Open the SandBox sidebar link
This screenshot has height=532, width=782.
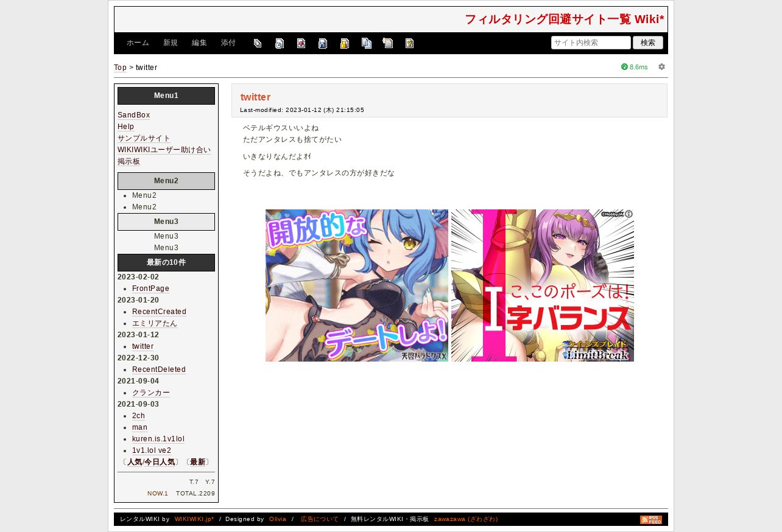(x=133, y=115)
